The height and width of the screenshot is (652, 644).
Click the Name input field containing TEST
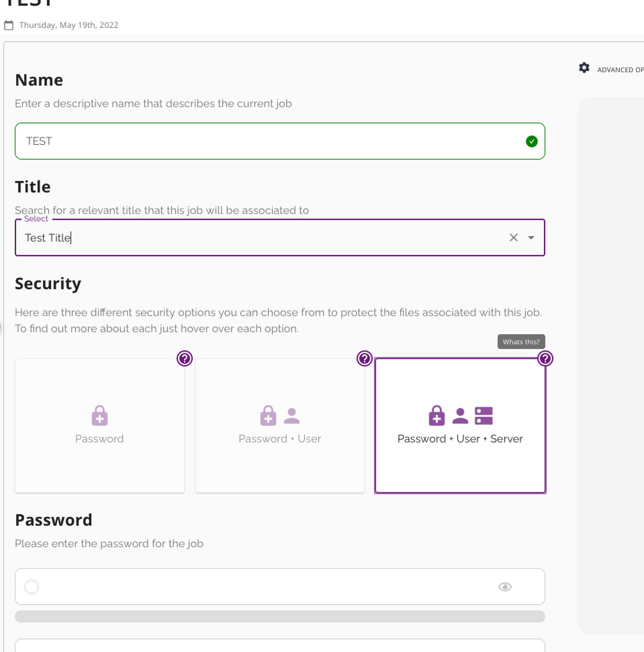268,141
